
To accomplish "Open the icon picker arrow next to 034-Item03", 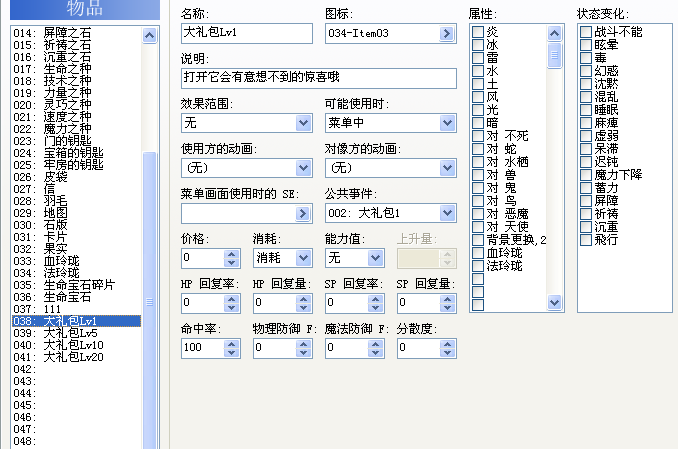I will (447, 33).
